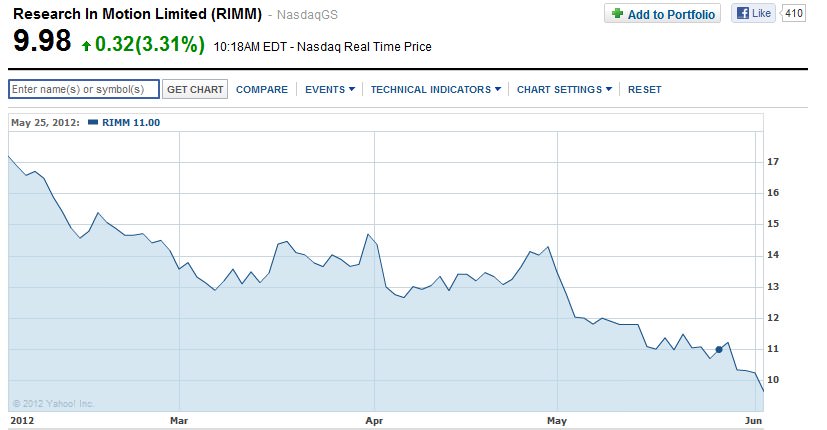Screen dimensions: 827x430
Task: Focus the Enter name(s) or symbol(s) field
Action: (84, 89)
